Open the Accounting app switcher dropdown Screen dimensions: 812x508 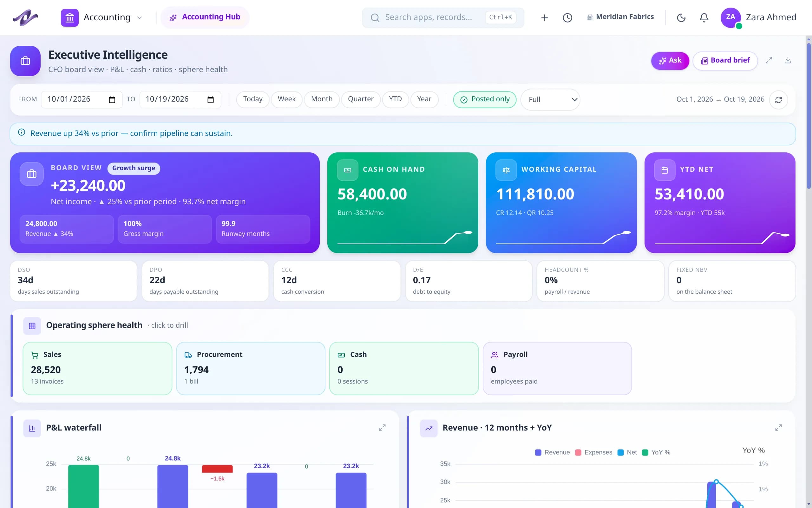[x=102, y=17]
